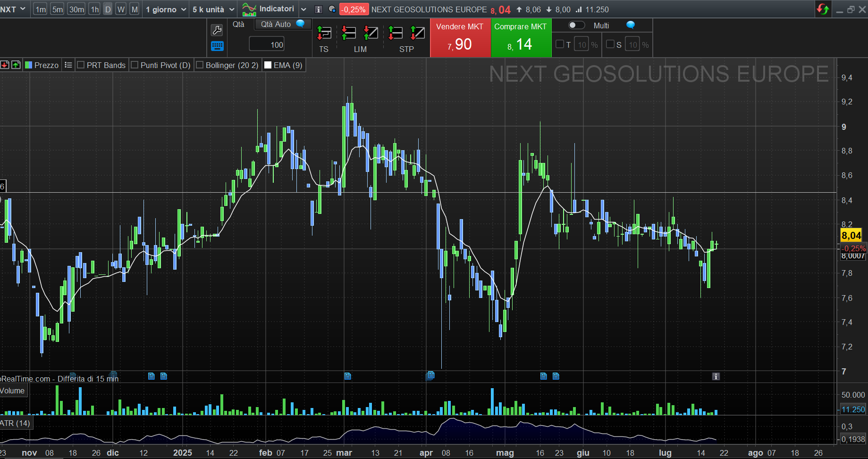The height and width of the screenshot is (459, 868).
Task: Expand the 1 giorno timeframe dropdown
Action: [x=166, y=9]
